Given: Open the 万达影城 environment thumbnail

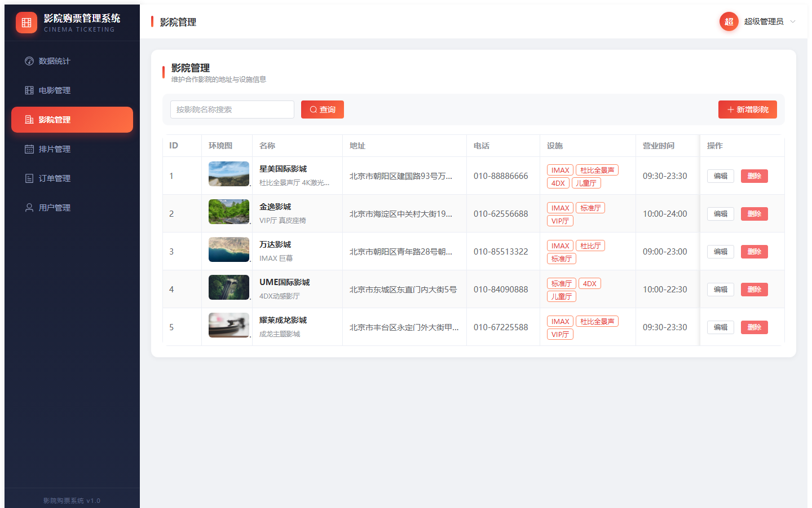Looking at the screenshot, I should [229, 249].
